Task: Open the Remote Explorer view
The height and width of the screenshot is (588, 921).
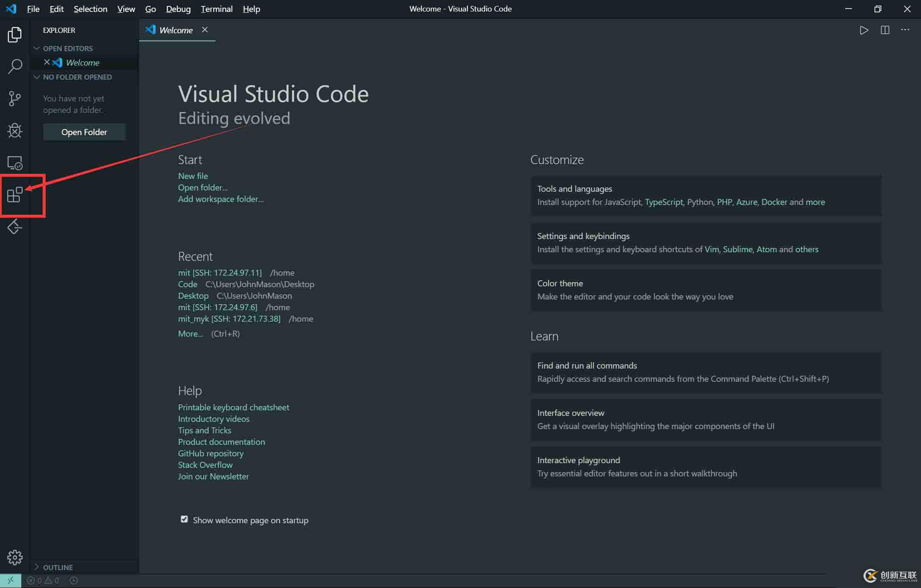Action: [x=15, y=163]
